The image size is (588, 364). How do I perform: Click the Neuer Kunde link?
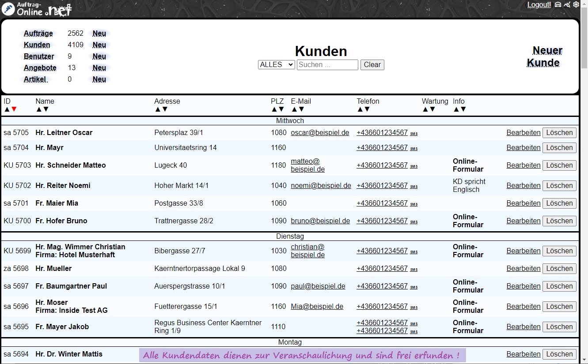pos(545,56)
